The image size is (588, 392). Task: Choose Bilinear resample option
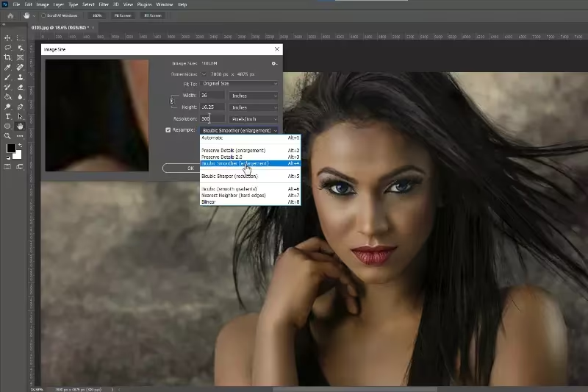[250, 202]
